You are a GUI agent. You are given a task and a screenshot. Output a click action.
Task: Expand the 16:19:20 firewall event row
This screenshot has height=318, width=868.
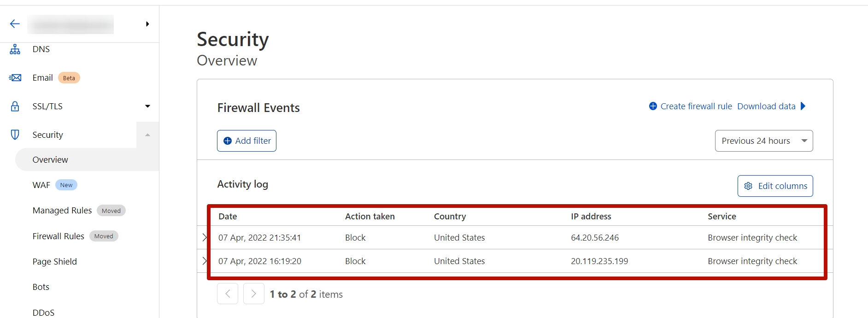tap(205, 261)
